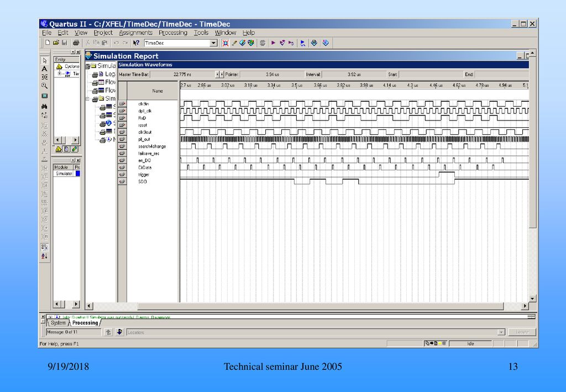Click the Hierarchy tab yellow triangle icon

click(59, 149)
